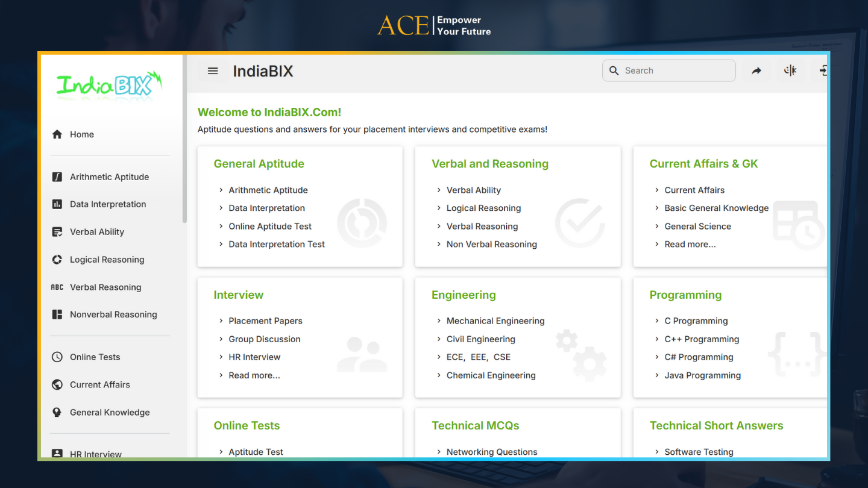Click the Logical Reasoning sidebar icon
The image size is (868, 488).
(57, 260)
